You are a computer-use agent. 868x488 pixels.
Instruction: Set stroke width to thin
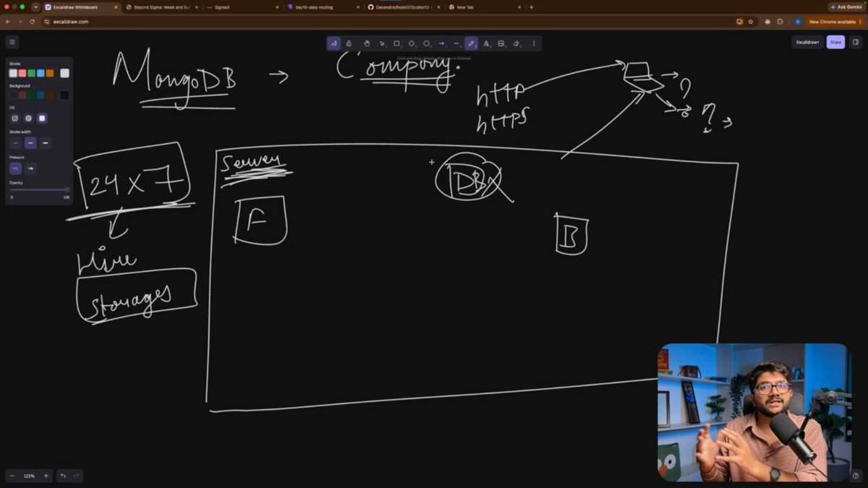point(15,143)
